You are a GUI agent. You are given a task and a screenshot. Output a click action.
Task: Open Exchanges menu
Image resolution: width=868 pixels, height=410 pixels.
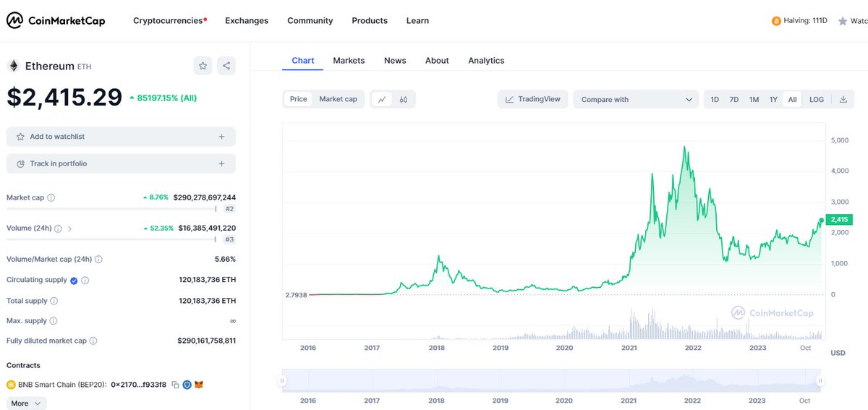(247, 21)
